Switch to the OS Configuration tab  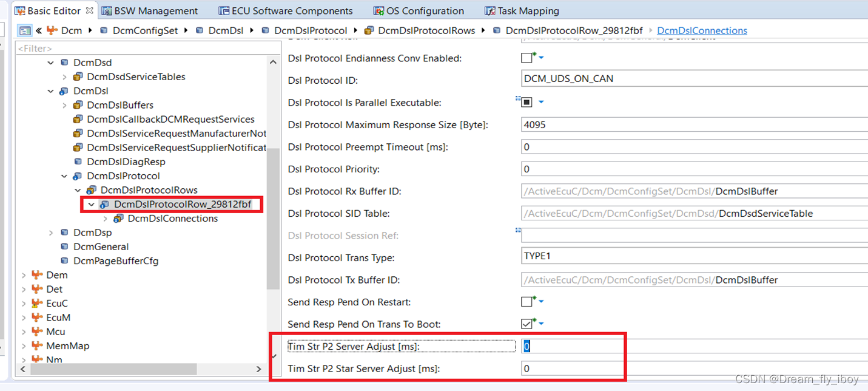pos(419,10)
